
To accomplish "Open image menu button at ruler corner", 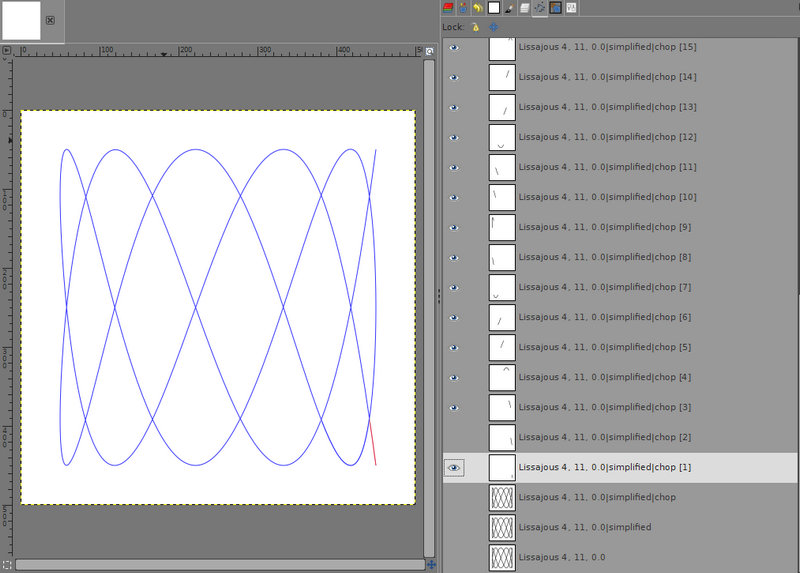I will tap(8, 49).
